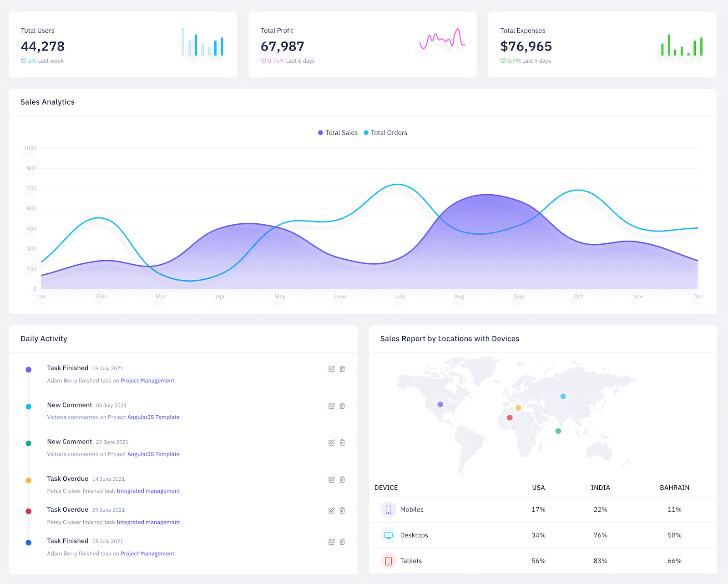Edit the New Comment from 05 July 2021
This screenshot has height=584, width=728.
[331, 406]
